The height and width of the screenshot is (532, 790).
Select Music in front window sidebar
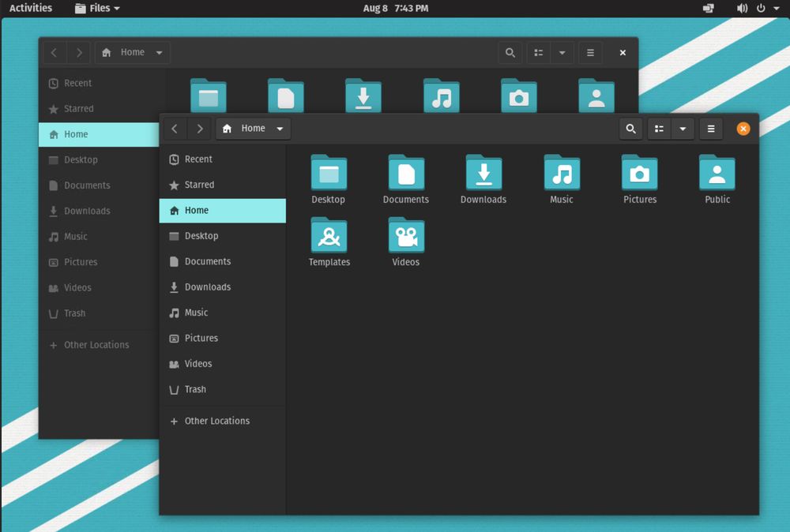pyautogui.click(x=223, y=313)
